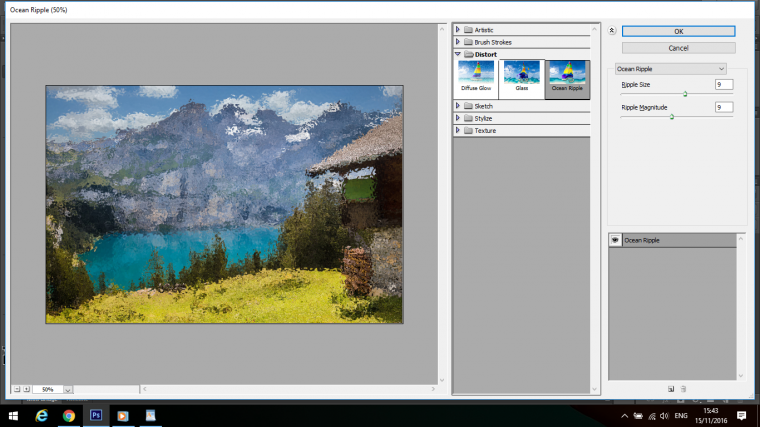This screenshot has height=427, width=760.
Task: Click the preview scroll-down arrow
Action: [442, 380]
